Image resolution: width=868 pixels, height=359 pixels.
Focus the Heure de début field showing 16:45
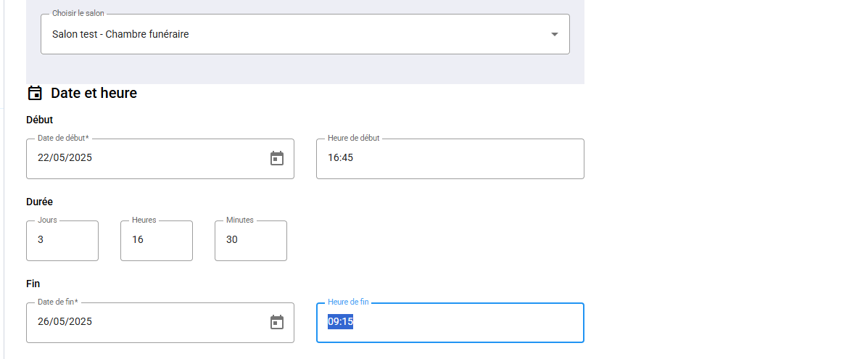tap(450, 159)
